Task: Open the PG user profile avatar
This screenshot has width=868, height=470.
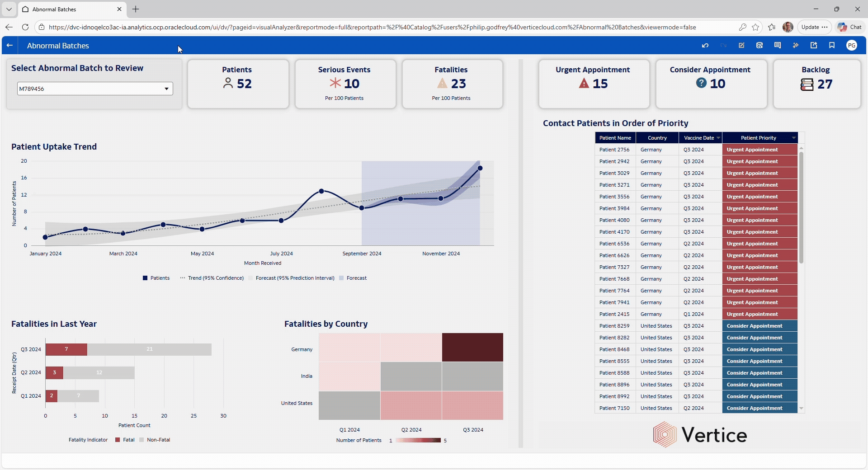Action: (x=852, y=46)
